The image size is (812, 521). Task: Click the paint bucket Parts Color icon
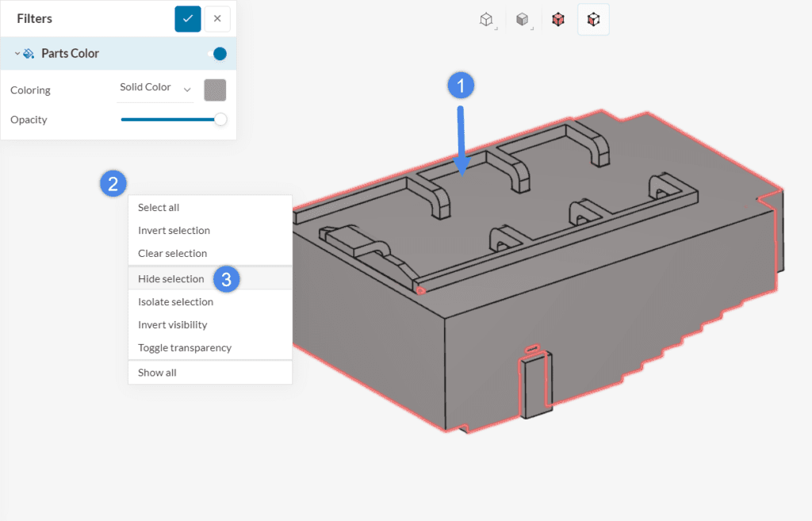[x=29, y=54]
